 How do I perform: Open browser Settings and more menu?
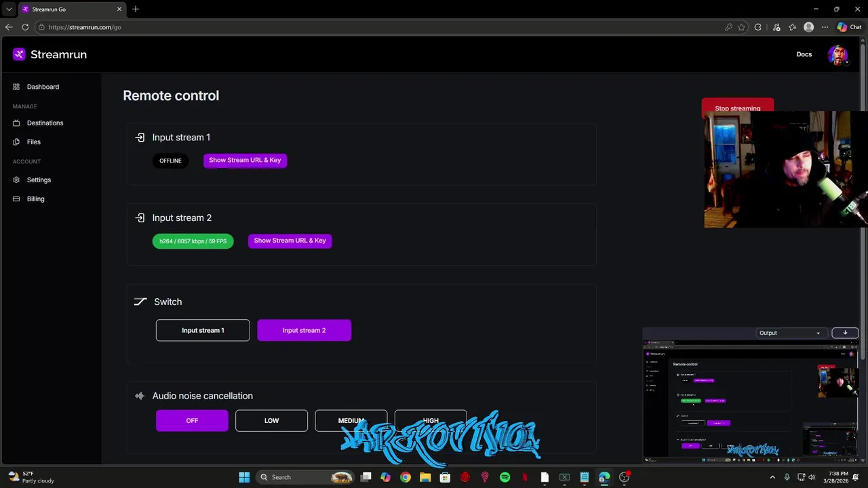(x=825, y=27)
